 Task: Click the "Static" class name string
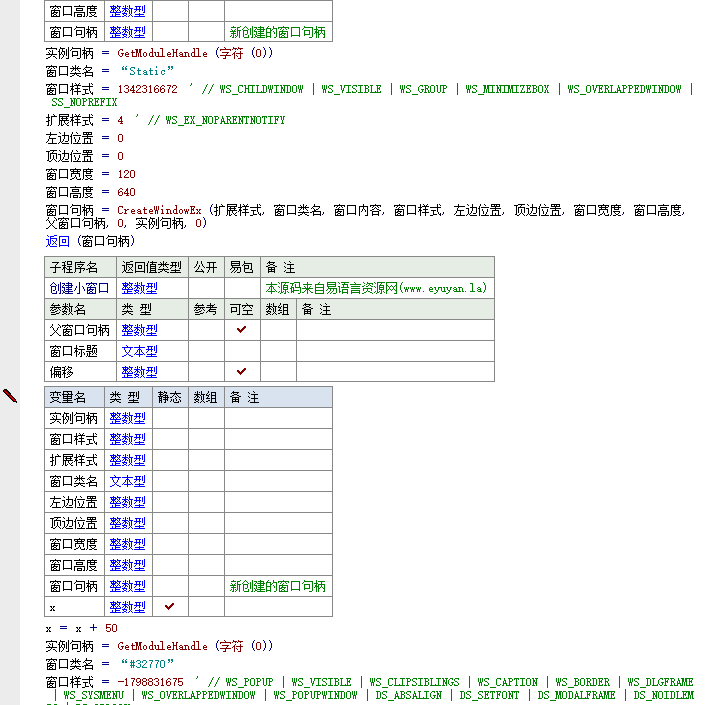pyautogui.click(x=147, y=71)
